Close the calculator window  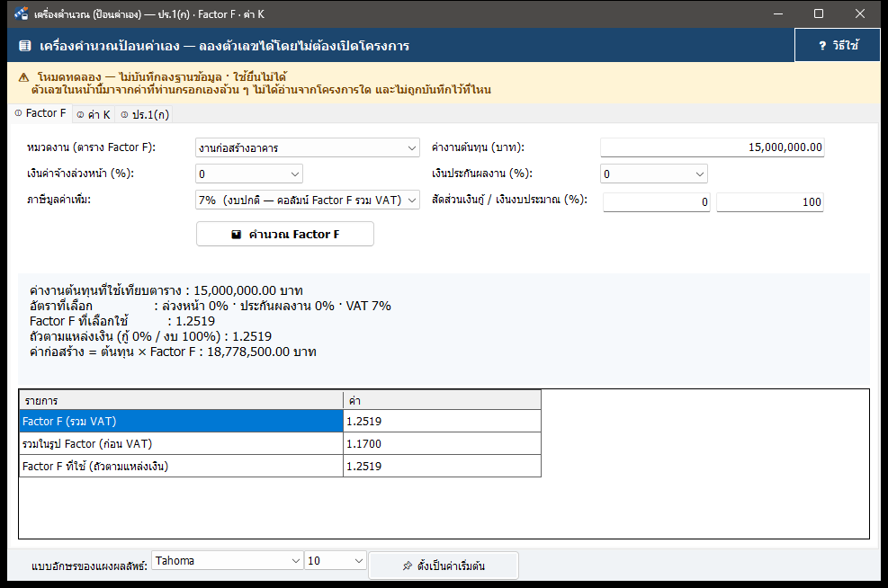860,13
